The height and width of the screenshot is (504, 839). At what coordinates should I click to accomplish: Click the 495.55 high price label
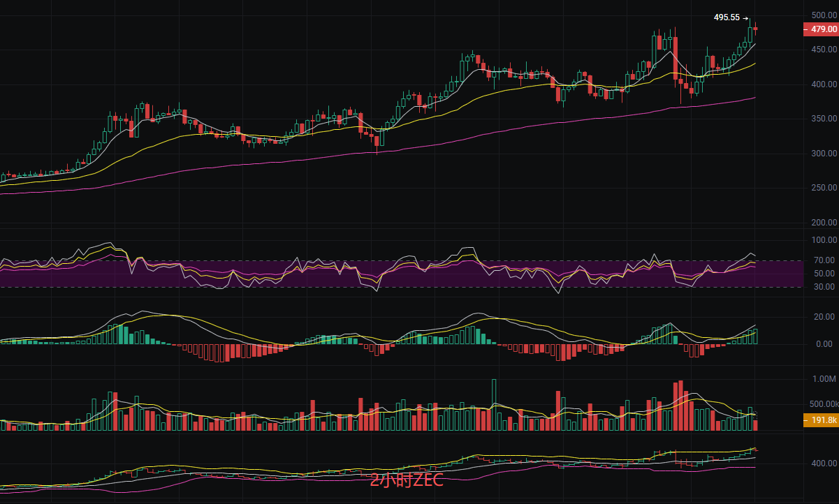pos(727,18)
